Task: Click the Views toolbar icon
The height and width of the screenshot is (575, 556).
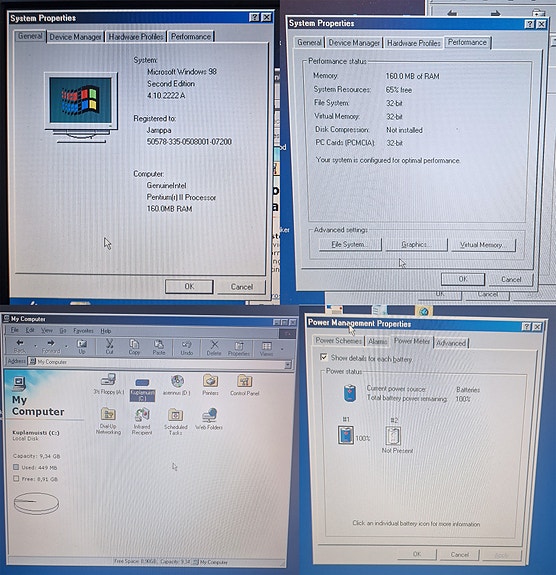Action: click(x=267, y=348)
